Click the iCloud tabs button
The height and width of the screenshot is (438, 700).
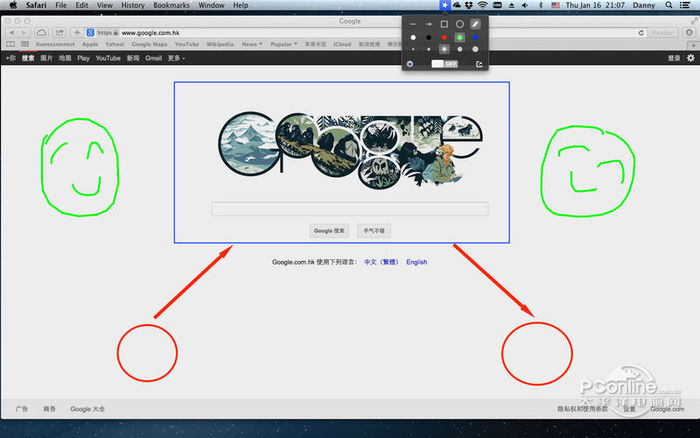pyautogui.click(x=42, y=33)
